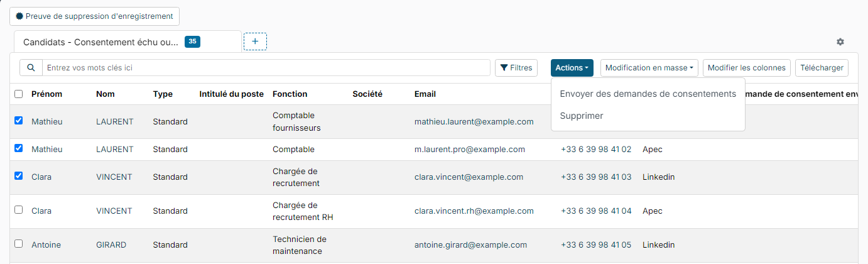
Task: Uncheck Mathieu LAURENT Comptable fournisseurs row
Action: click(x=19, y=121)
